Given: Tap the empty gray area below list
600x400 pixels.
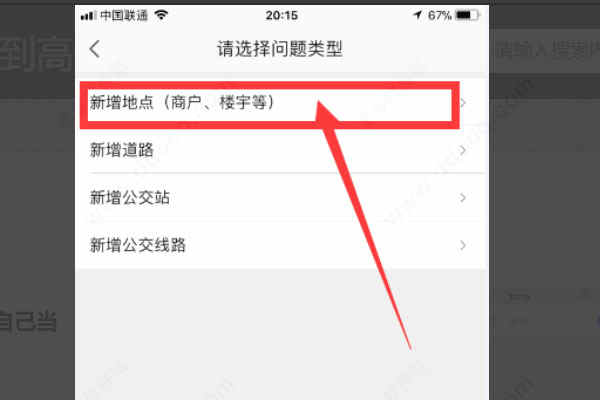Looking at the screenshot, I should tap(282, 334).
